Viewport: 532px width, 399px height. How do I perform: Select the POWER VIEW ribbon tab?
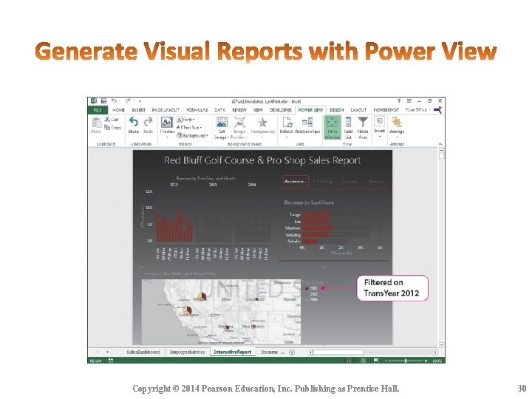coord(310,110)
